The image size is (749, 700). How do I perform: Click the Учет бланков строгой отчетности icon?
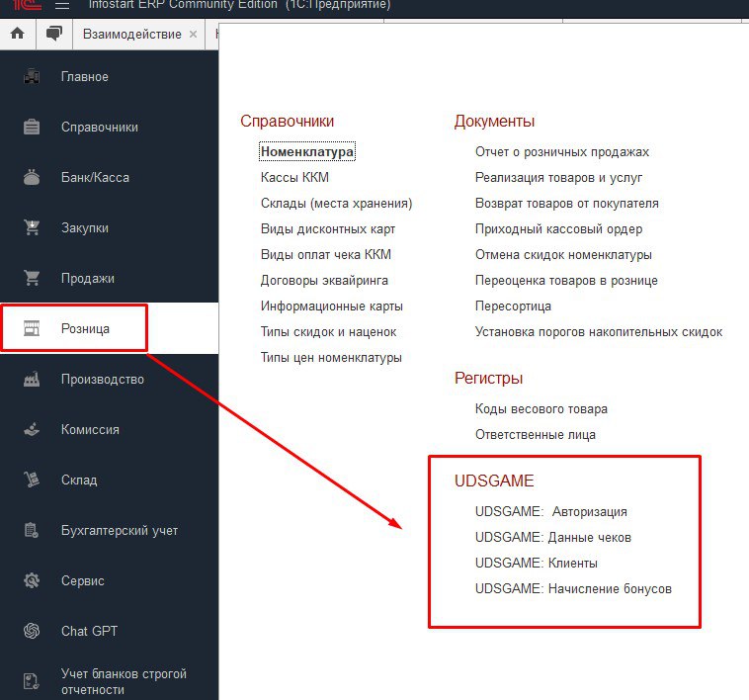(x=32, y=681)
